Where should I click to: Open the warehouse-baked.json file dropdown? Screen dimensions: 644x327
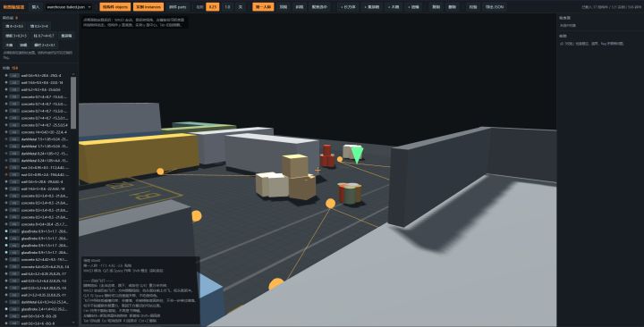click(69, 7)
